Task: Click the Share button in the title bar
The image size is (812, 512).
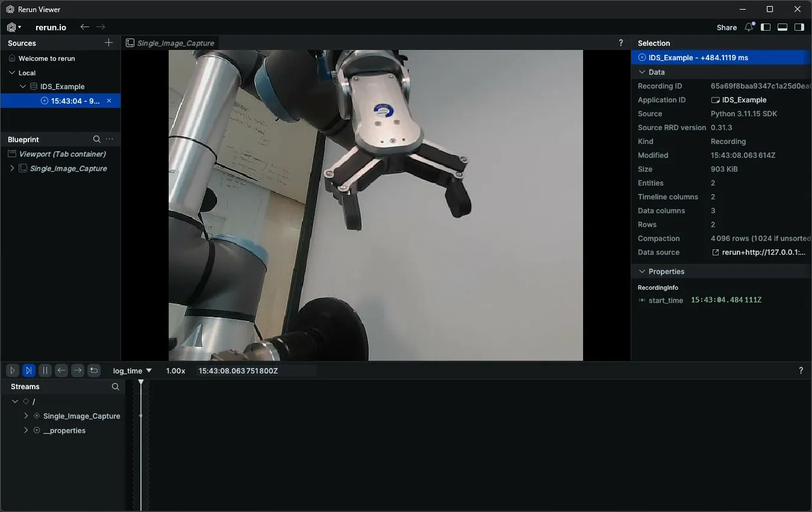Action: (726, 27)
